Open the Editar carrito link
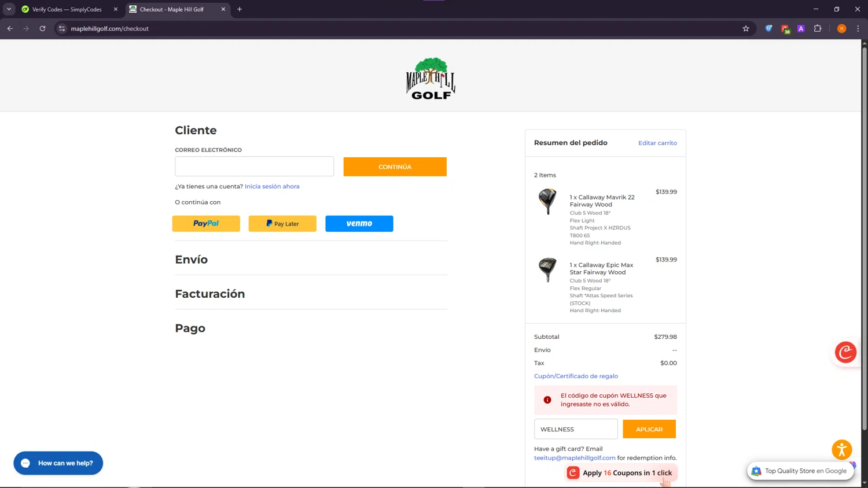868x488 pixels. point(657,143)
